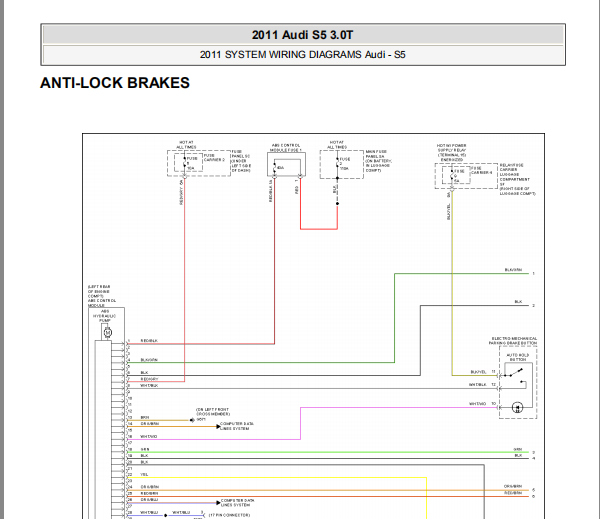Click the BLK/GRN label at right-edge reference 1
The width and height of the screenshot is (600, 519).
click(x=513, y=270)
